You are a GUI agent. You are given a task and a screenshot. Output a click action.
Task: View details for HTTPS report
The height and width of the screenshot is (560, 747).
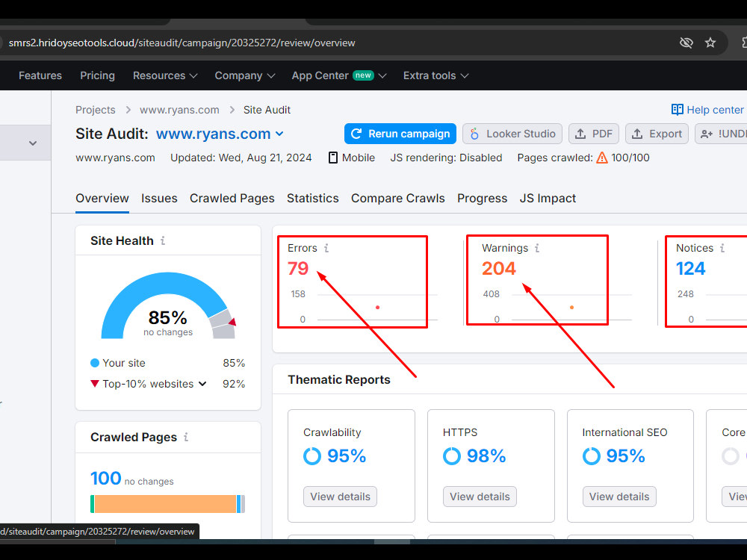pos(480,497)
